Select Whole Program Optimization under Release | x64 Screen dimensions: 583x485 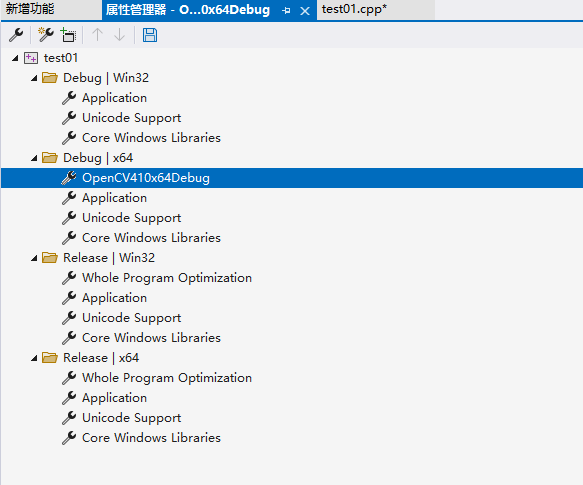(x=167, y=378)
